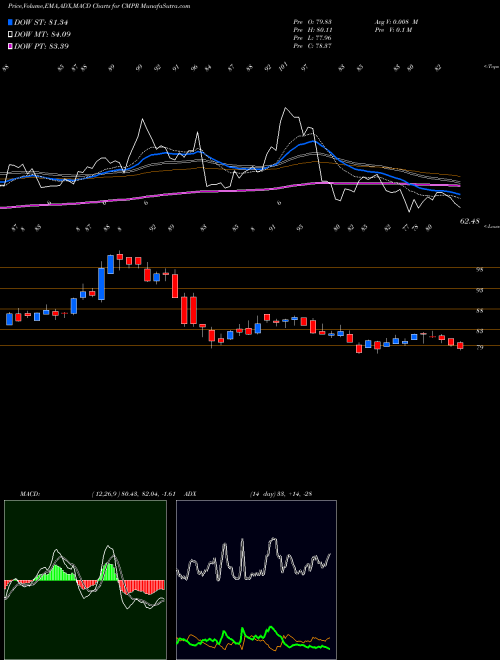The width and height of the screenshot is (500, 660).
Task: Click the 88 price axis label
Action: click(479, 311)
